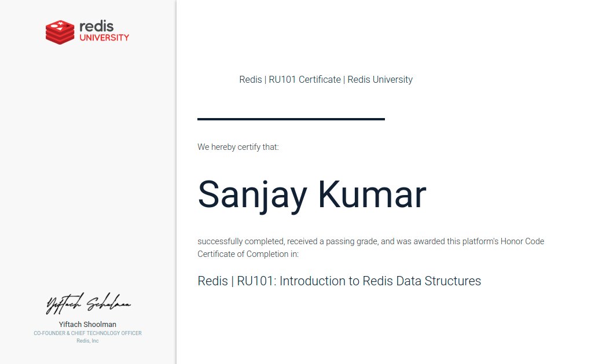This screenshot has height=364, width=591.
Task: Click the 'redis' wordmark text
Action: [97, 27]
